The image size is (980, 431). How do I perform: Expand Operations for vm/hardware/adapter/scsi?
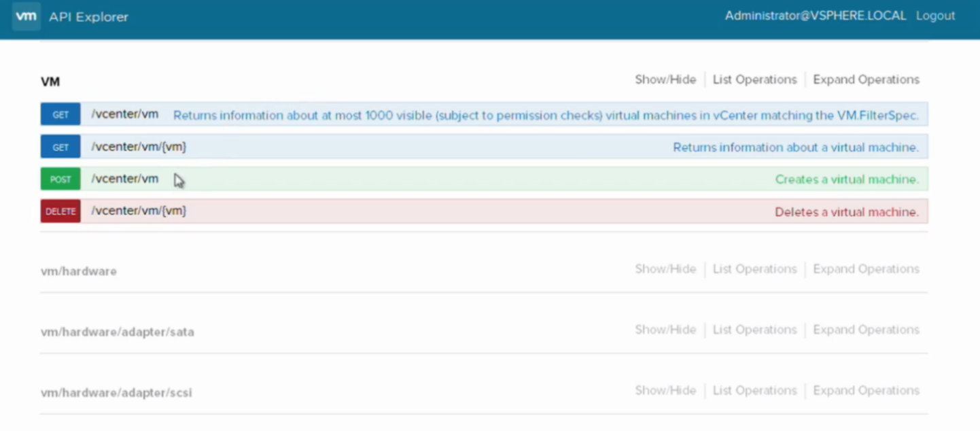866,391
